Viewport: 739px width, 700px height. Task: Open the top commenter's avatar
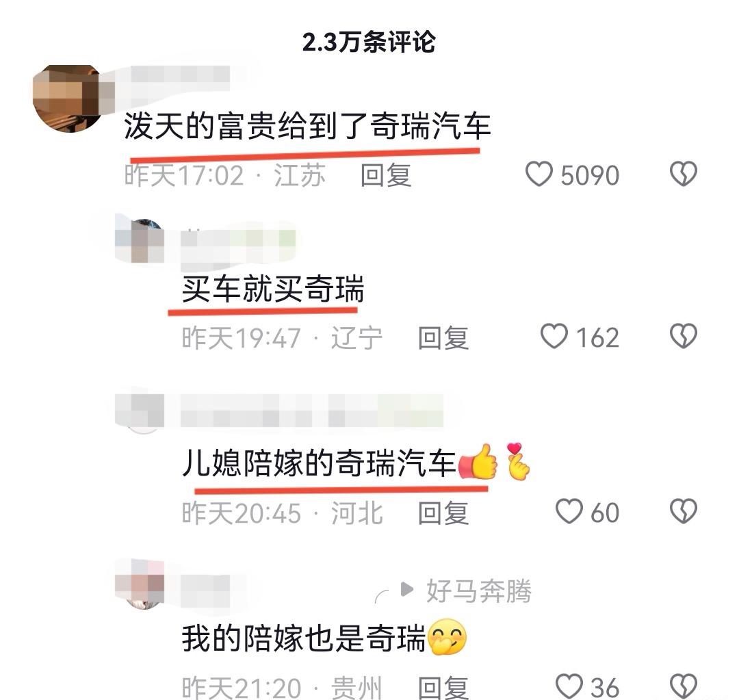68,99
